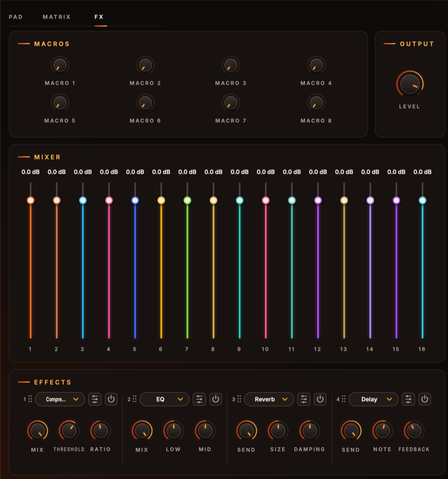Toggle power for the Compressor effect
The image size is (448, 479).
click(x=111, y=399)
